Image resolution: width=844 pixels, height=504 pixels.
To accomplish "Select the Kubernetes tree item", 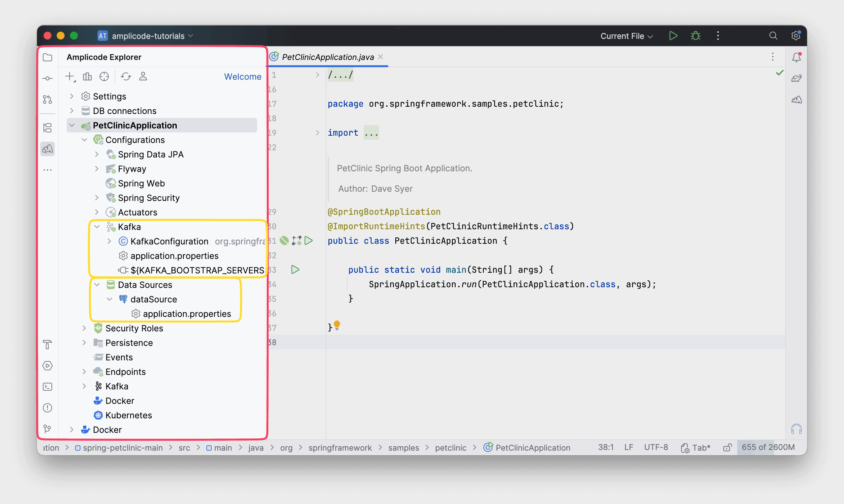I will [x=129, y=415].
